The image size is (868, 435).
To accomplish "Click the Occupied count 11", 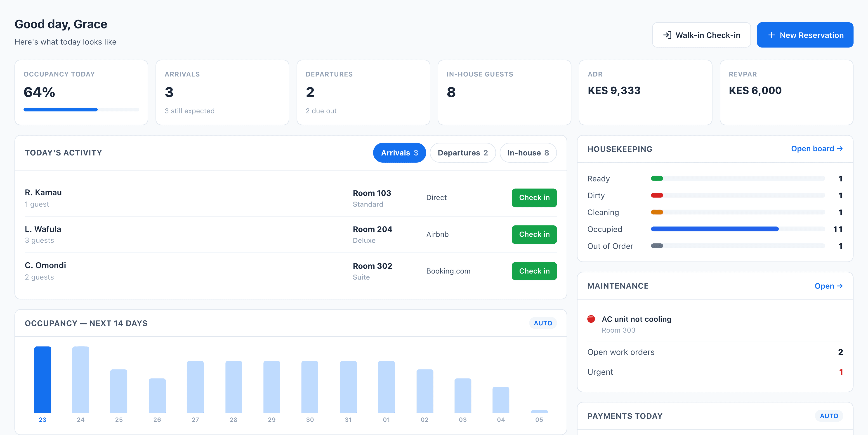I will pyautogui.click(x=838, y=229).
